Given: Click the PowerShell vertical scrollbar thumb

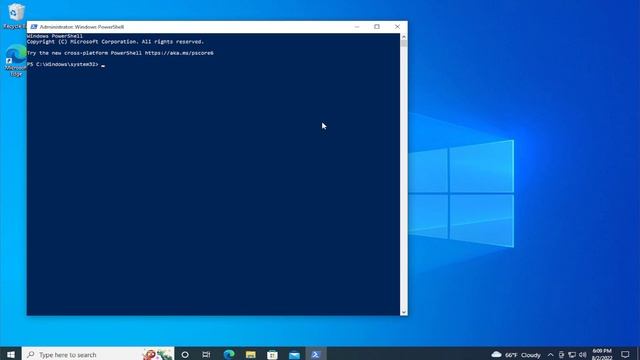Looking at the screenshot, I should [x=404, y=44].
